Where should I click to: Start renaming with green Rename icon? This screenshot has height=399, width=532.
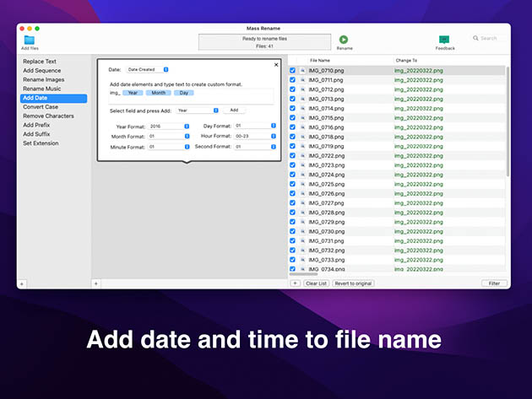click(x=344, y=40)
